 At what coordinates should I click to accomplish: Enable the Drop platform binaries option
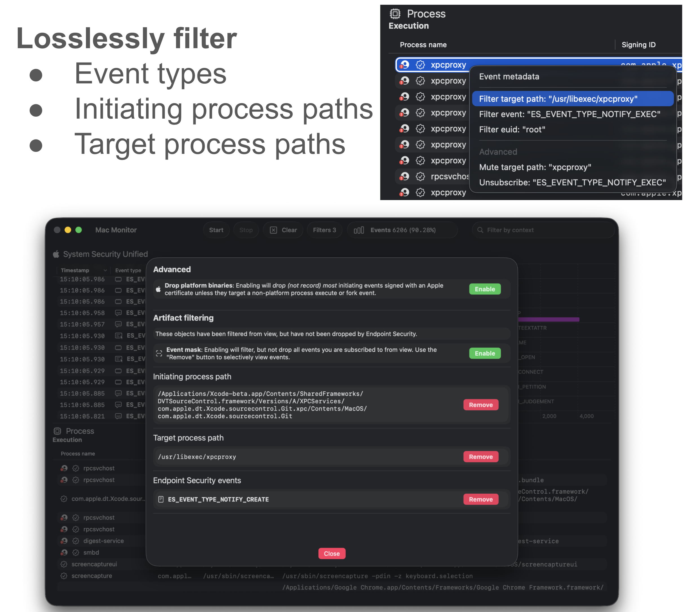click(485, 289)
